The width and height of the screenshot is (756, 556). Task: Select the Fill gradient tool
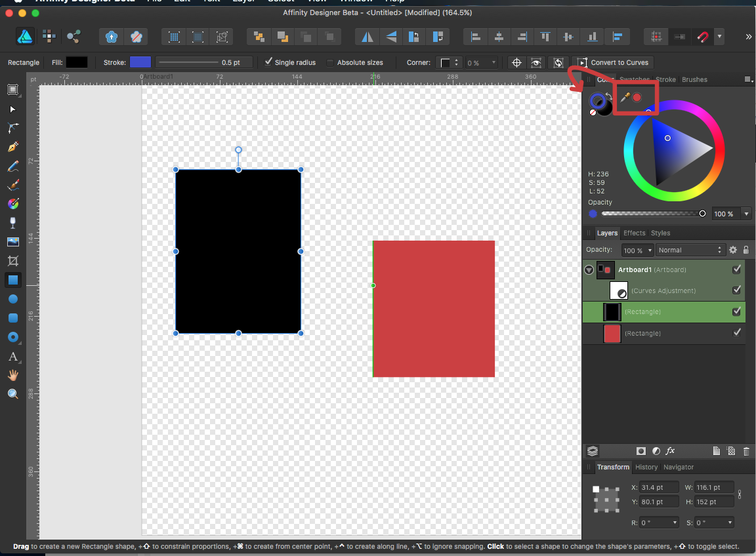click(13, 204)
